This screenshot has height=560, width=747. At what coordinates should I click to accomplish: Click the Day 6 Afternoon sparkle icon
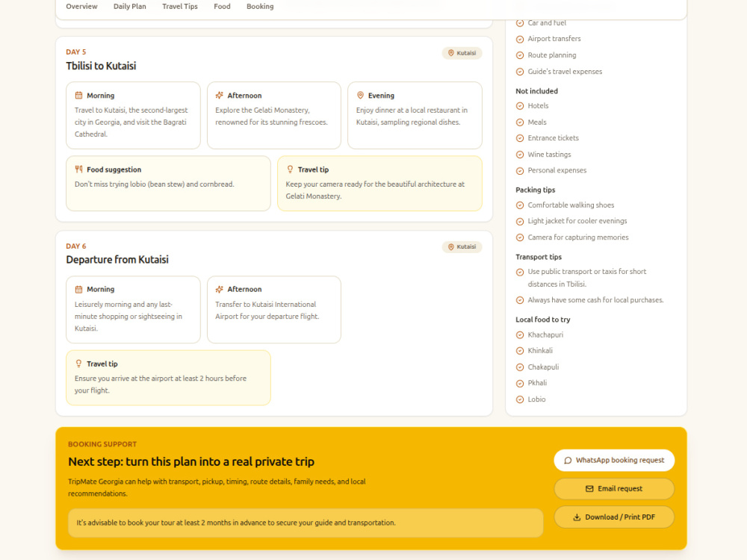tap(219, 289)
